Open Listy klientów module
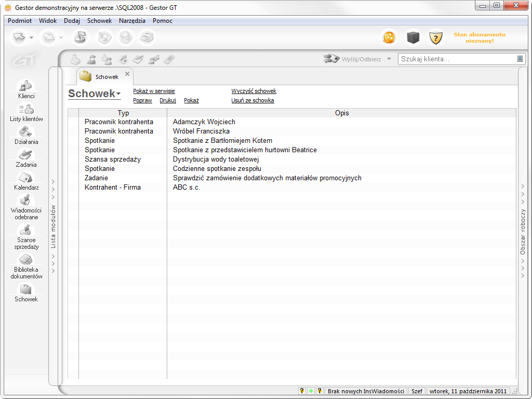532x399 pixels. (x=26, y=112)
